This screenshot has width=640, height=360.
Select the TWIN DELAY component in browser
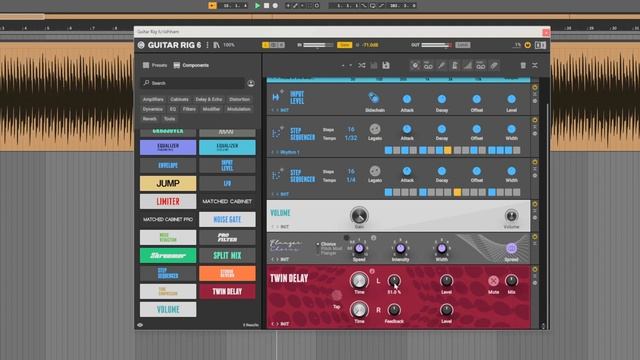coord(227,291)
